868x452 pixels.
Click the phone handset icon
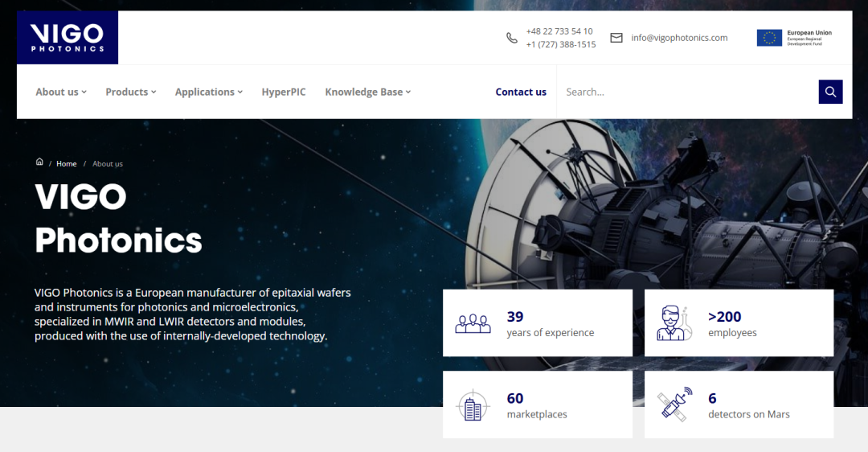tap(512, 38)
